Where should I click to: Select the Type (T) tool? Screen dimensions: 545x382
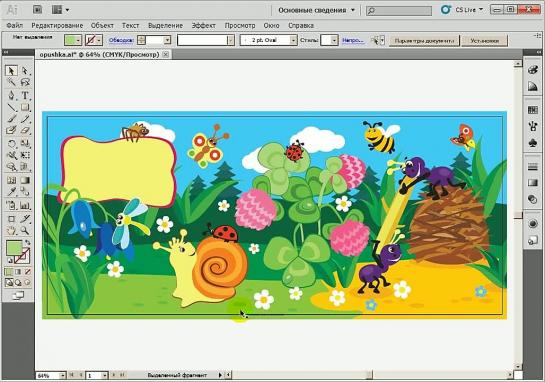pos(25,95)
